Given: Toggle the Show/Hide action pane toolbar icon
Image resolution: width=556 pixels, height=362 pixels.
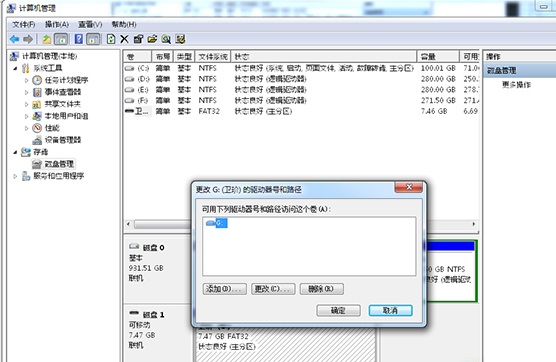Looking at the screenshot, I should (x=93, y=39).
